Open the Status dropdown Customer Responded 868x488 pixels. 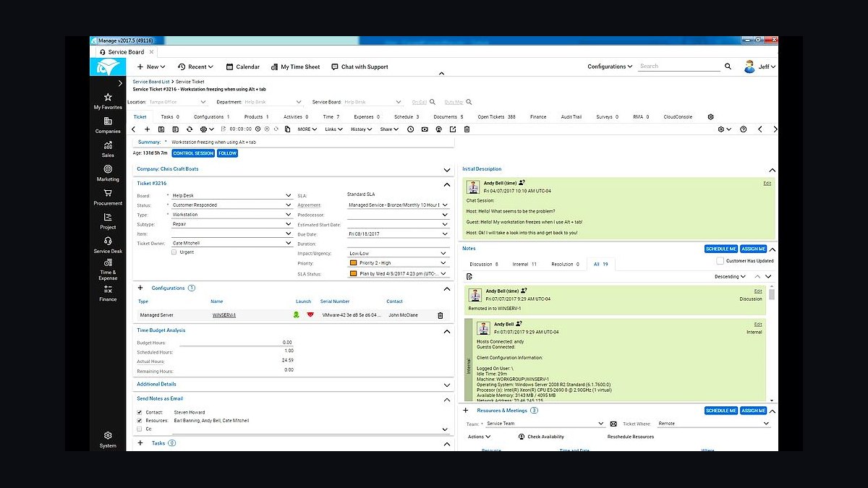pyautogui.click(x=231, y=205)
